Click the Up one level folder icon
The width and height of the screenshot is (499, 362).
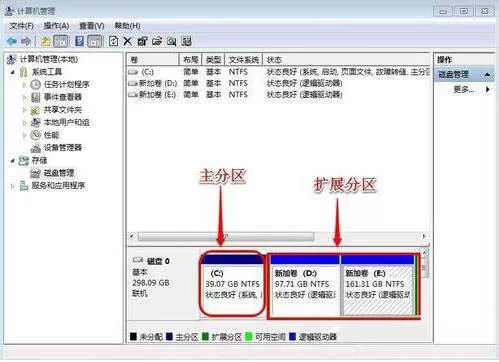pyautogui.click(x=46, y=41)
